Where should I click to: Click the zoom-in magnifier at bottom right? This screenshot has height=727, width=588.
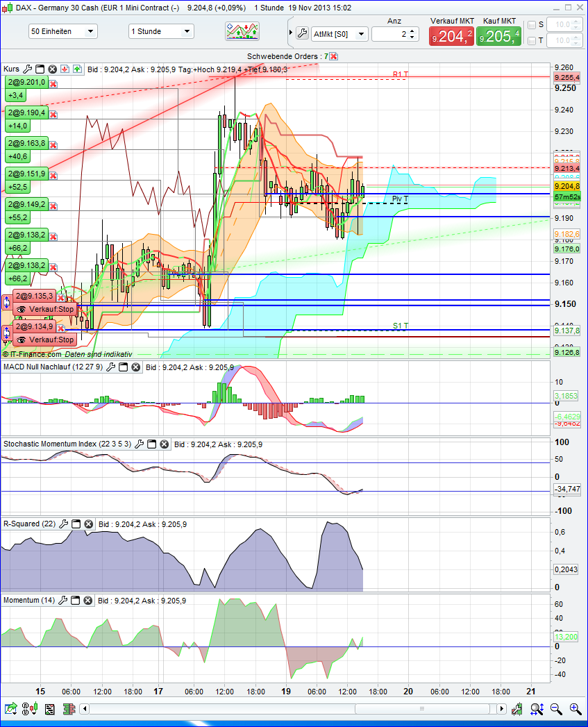coord(573,709)
